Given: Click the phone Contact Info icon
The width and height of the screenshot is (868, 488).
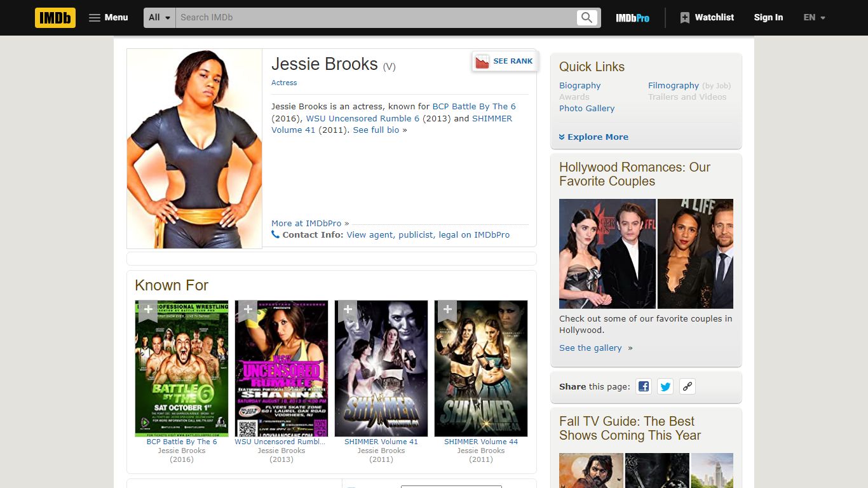Looking at the screenshot, I should point(275,234).
